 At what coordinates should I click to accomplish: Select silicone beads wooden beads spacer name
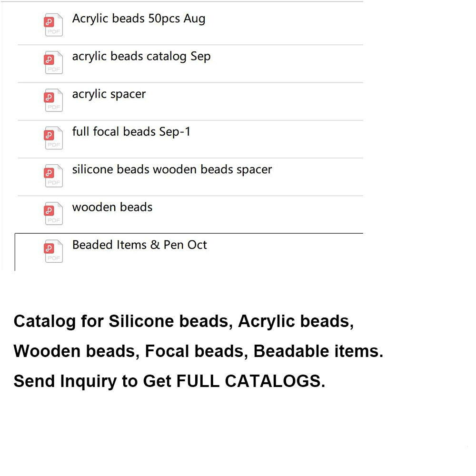click(172, 170)
